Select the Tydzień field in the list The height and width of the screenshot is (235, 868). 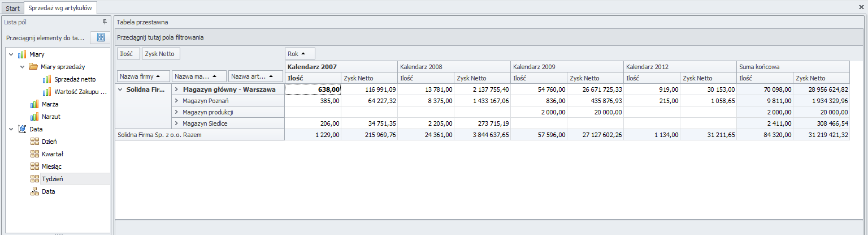[x=52, y=179]
